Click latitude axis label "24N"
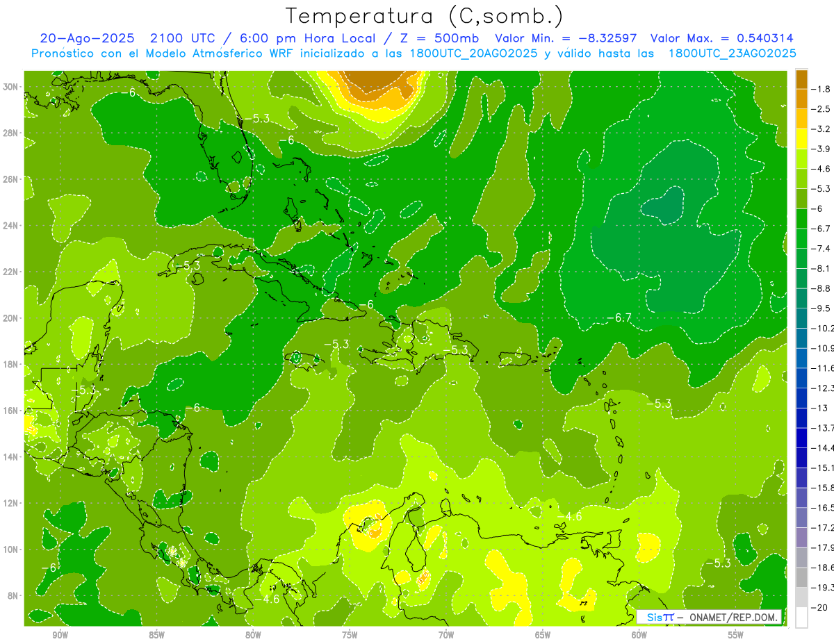This screenshot has width=834, height=644. [11, 226]
